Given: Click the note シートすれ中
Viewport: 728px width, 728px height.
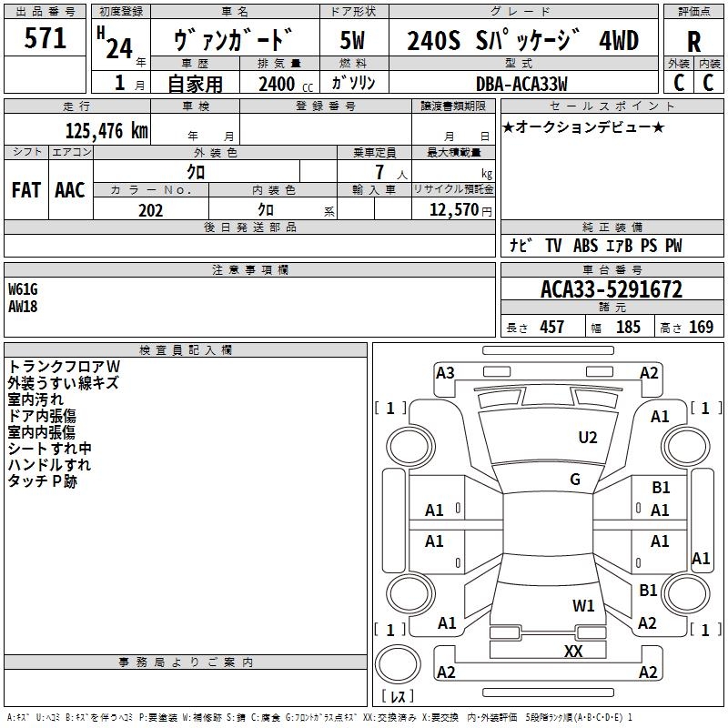Looking at the screenshot, I should click(x=50, y=449).
